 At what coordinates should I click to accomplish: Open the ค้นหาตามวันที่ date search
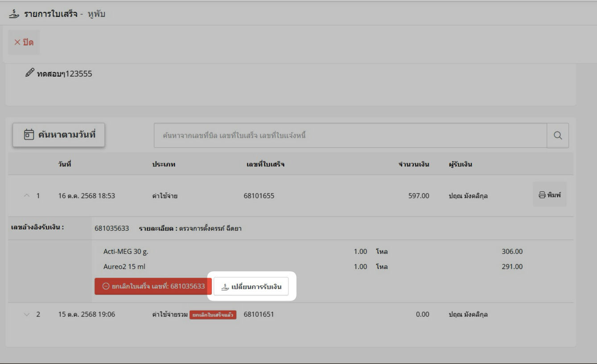[58, 135]
